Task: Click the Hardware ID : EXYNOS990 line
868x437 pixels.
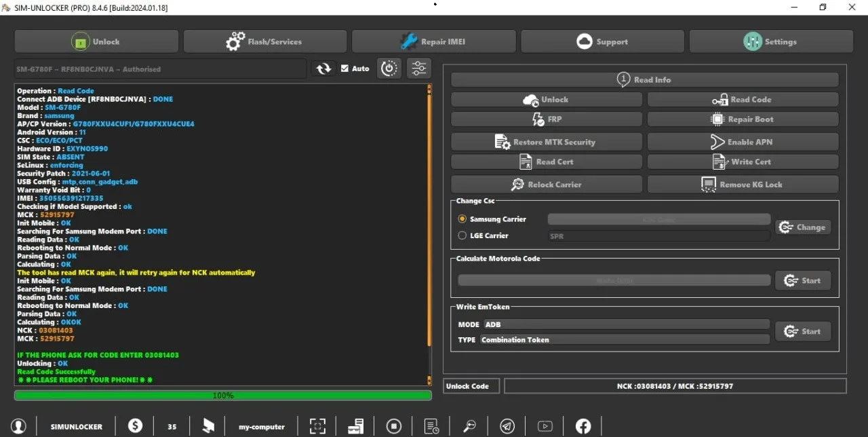Action: tap(62, 149)
